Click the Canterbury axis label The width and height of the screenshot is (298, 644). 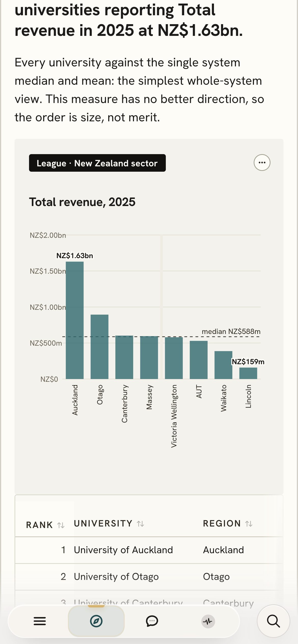(x=124, y=404)
